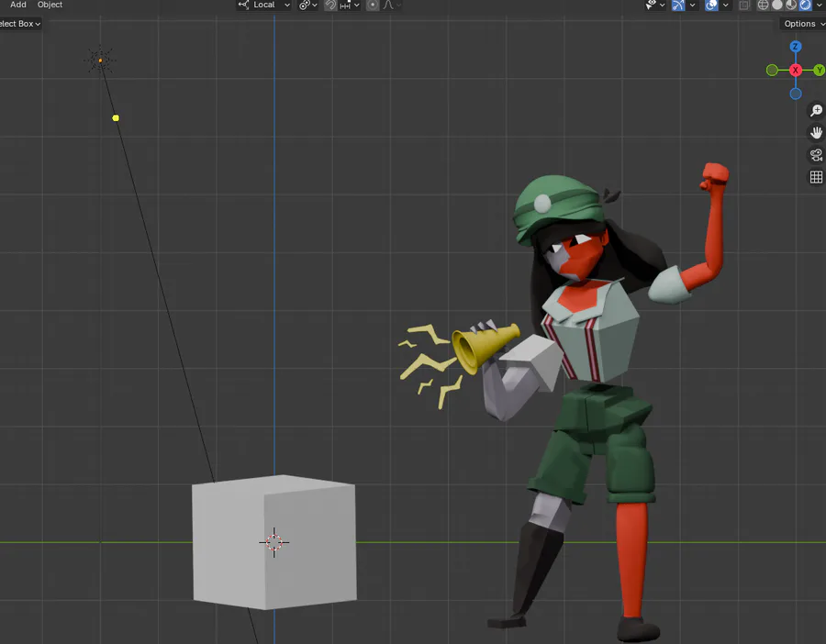The height and width of the screenshot is (644, 826).
Task: Click the transform orientation axes icon
Action: click(x=243, y=5)
